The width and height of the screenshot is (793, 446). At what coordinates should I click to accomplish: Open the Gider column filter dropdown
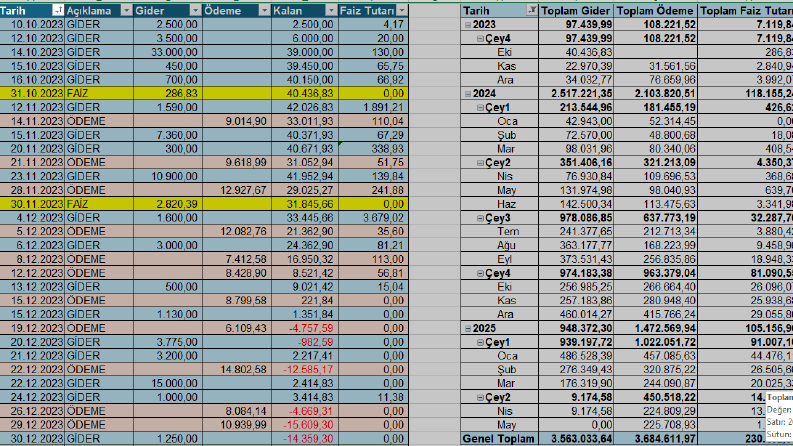pos(195,11)
